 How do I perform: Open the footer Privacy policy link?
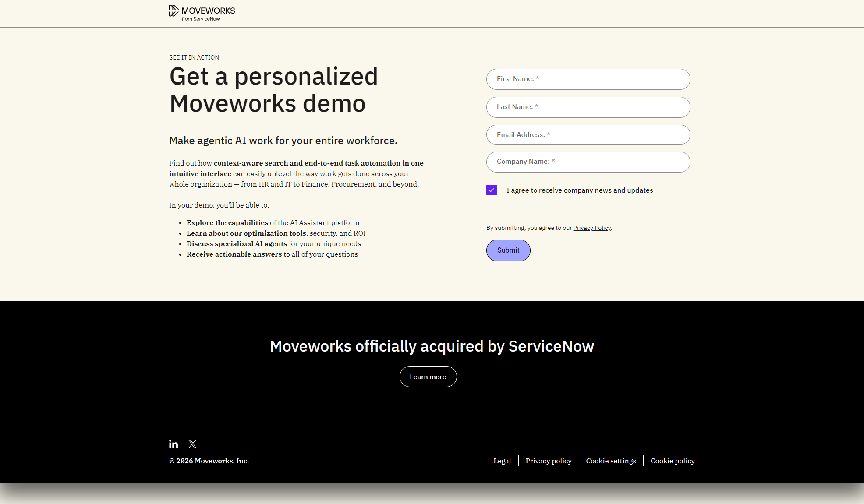click(x=548, y=461)
